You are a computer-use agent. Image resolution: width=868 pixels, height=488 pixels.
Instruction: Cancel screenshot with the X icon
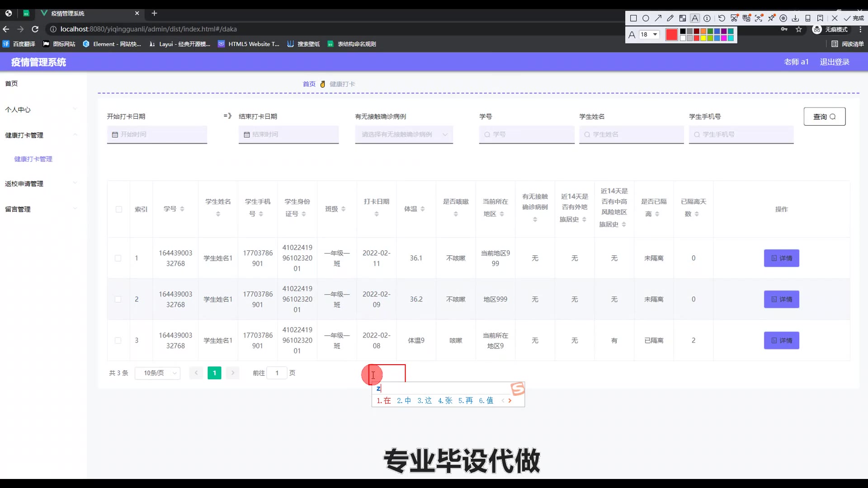(835, 19)
